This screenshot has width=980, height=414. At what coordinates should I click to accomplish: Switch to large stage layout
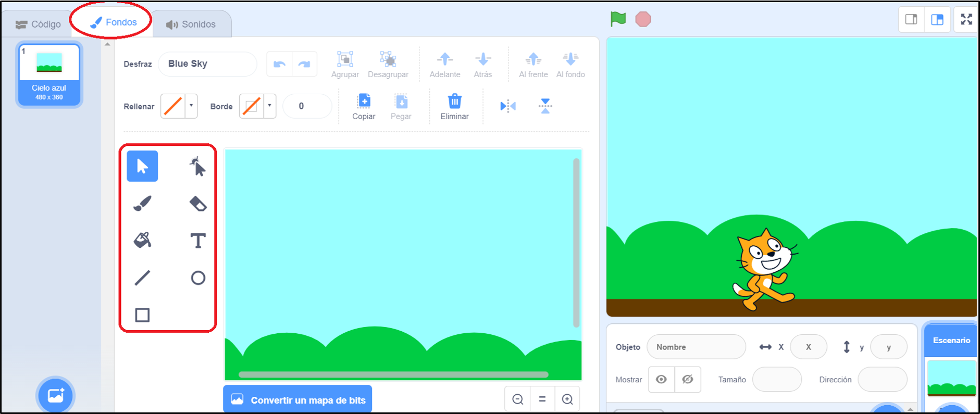click(937, 20)
